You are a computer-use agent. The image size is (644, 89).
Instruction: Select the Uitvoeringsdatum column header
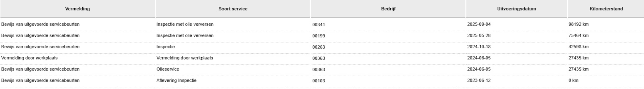[516, 9]
